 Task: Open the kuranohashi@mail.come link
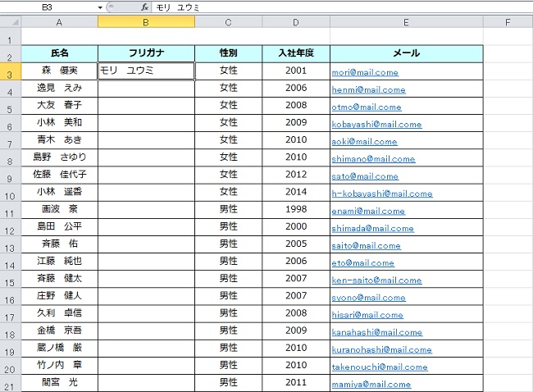coord(381,349)
